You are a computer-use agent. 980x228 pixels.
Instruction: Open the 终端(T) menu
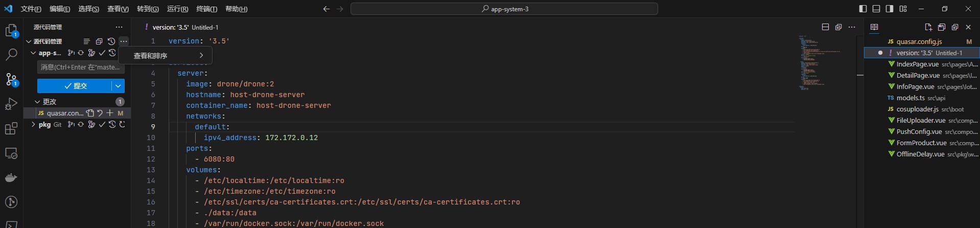tap(206, 9)
